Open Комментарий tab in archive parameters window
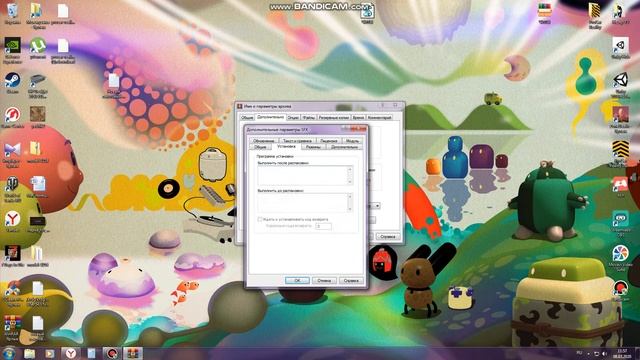The image size is (640, 360). [379, 118]
